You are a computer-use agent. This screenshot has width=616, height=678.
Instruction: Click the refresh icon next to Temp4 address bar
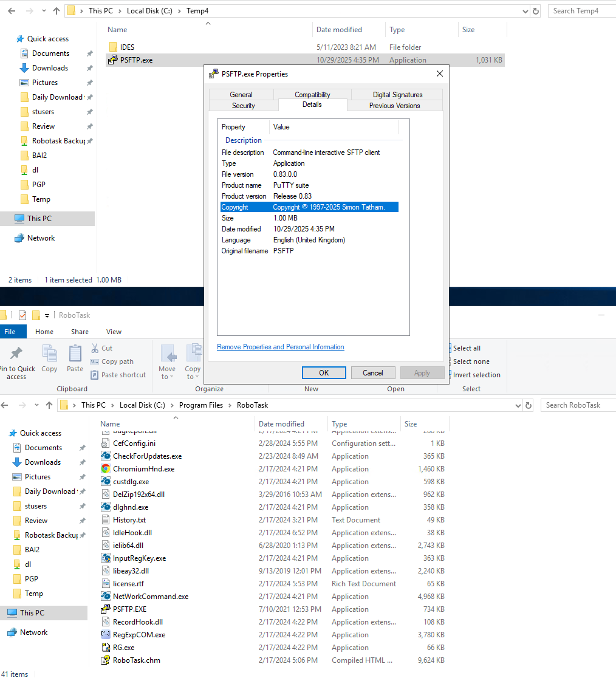coord(535,11)
